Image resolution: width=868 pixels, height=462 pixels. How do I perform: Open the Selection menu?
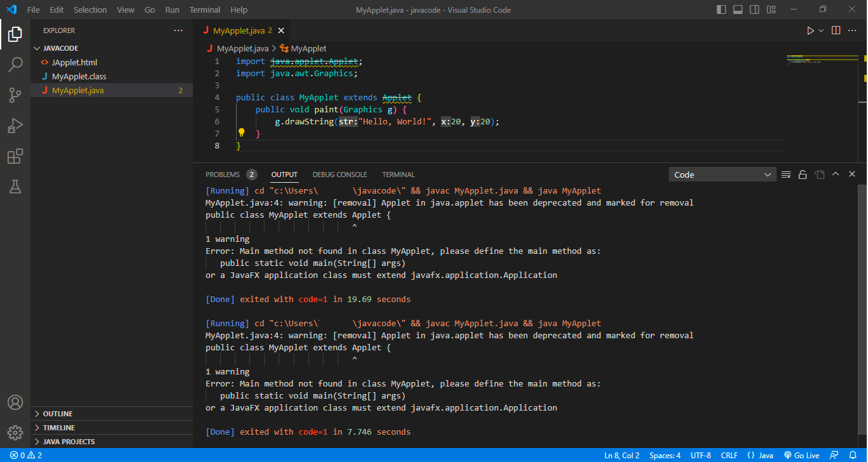[90, 10]
